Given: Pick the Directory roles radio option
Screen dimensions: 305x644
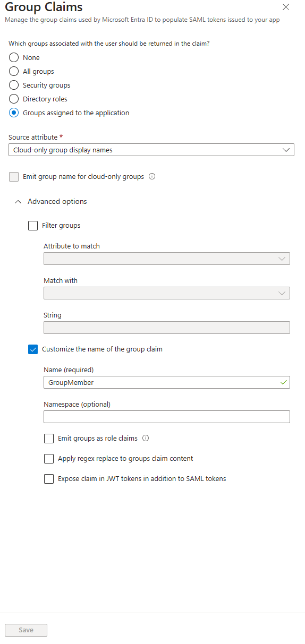Looking at the screenshot, I should [14, 99].
